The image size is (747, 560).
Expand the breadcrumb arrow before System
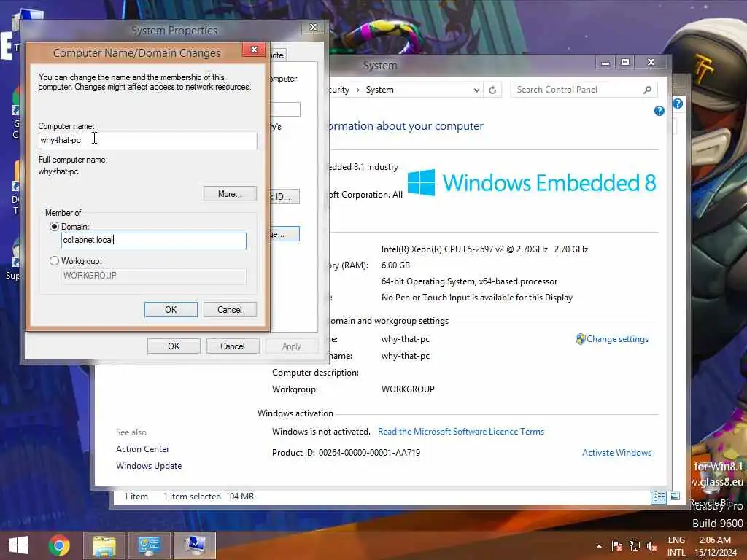358,90
